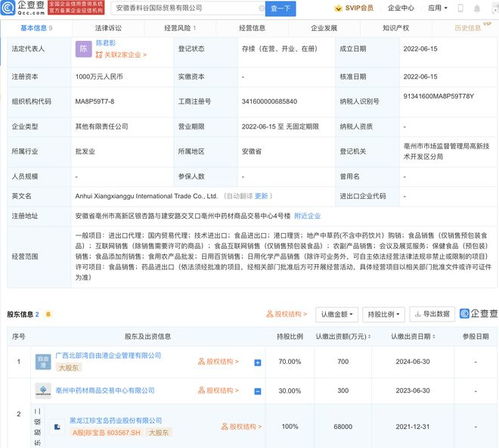Screen dimensions: 499x448
Task: Switch to 知识产权 tab
Action: (396, 28)
